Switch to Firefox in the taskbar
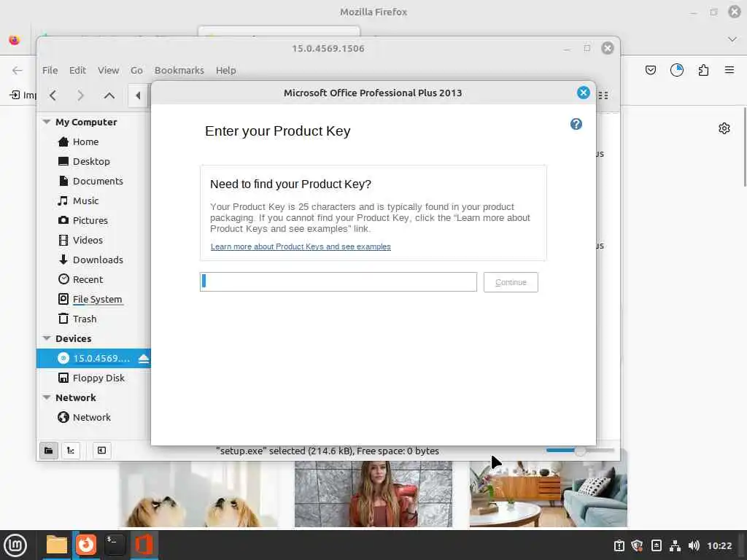The image size is (747, 560). (86, 545)
